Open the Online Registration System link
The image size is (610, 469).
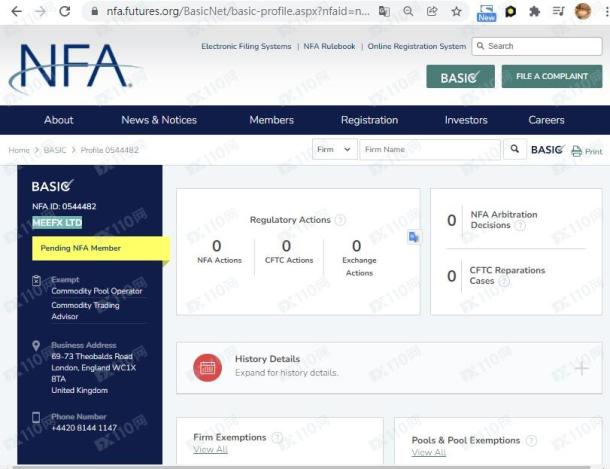tap(417, 46)
